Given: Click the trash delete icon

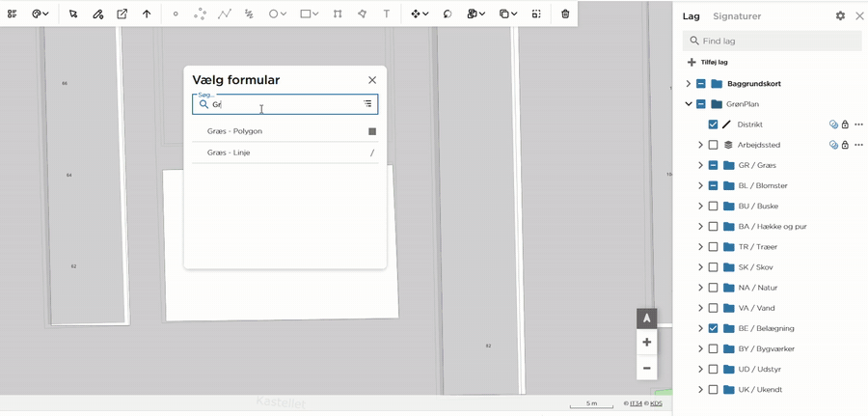Looking at the screenshot, I should [x=564, y=14].
